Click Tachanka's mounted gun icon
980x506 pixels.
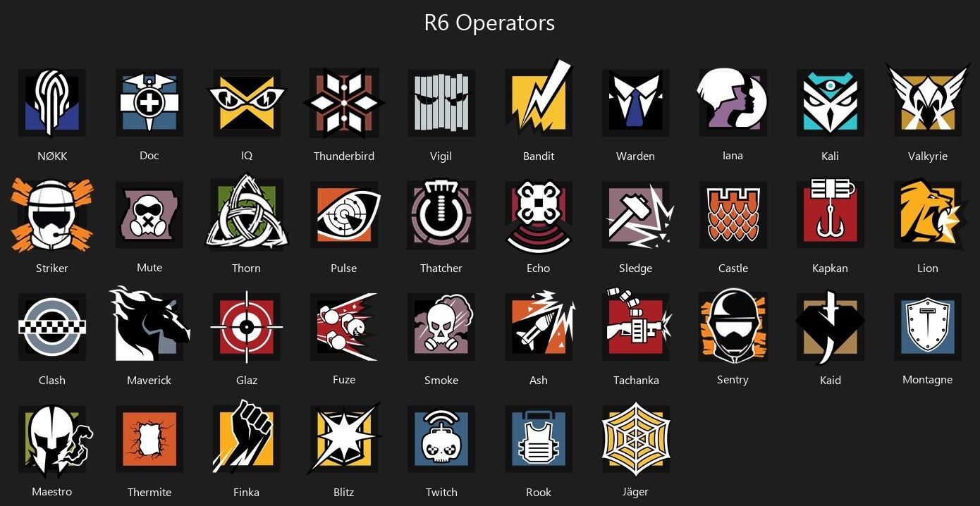click(x=638, y=324)
